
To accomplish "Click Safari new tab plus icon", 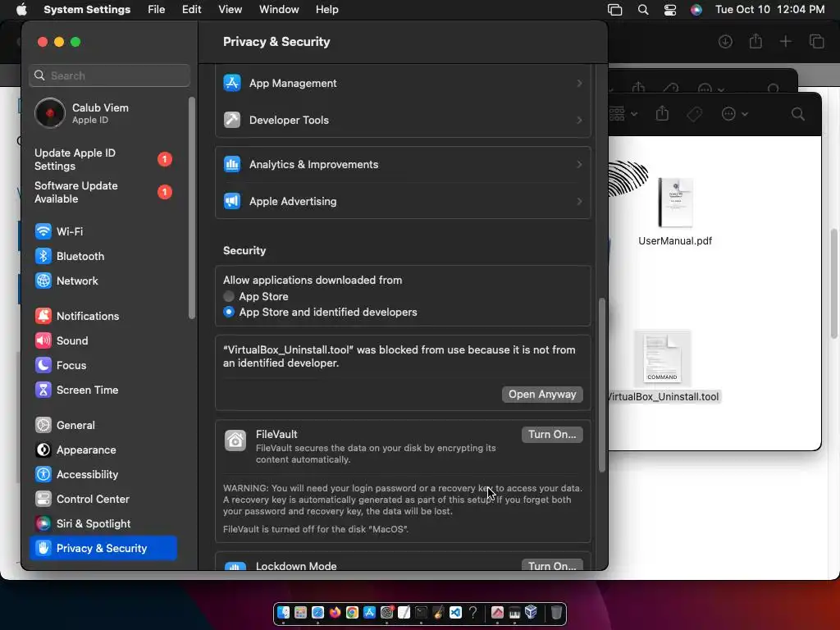I will 785,41.
